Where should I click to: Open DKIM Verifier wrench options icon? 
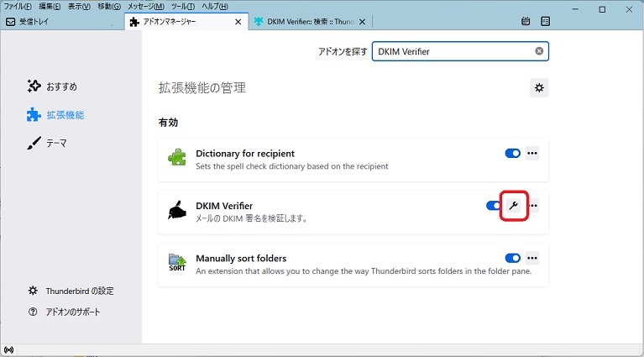pyautogui.click(x=514, y=206)
